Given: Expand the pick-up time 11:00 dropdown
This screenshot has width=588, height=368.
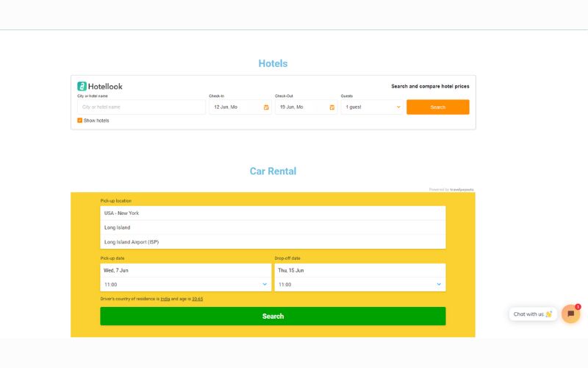Looking at the screenshot, I should pos(186,285).
